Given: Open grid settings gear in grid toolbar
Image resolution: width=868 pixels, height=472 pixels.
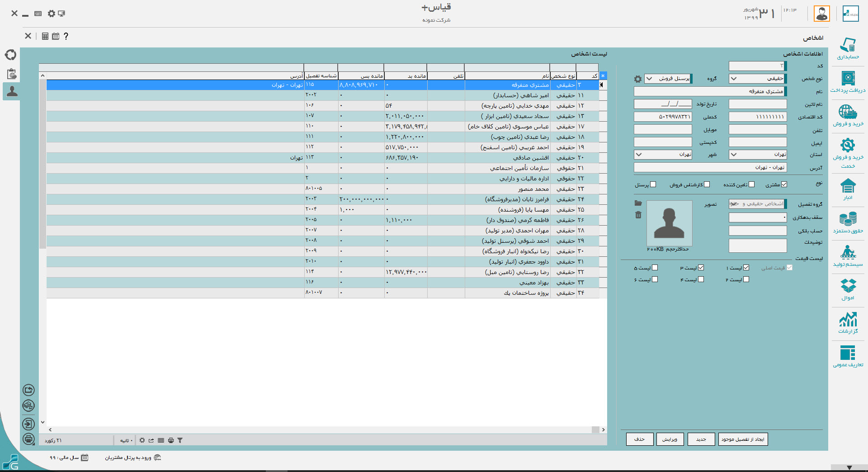Looking at the screenshot, I should pos(142,440).
